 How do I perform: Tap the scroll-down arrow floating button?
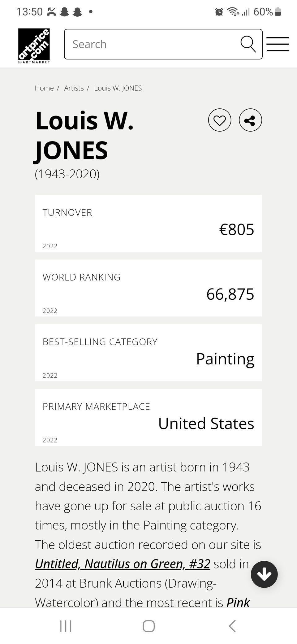tap(264, 574)
